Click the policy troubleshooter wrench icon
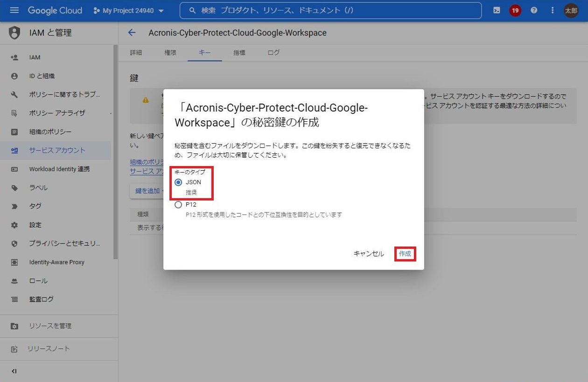The height and width of the screenshot is (382, 588). tap(14, 94)
